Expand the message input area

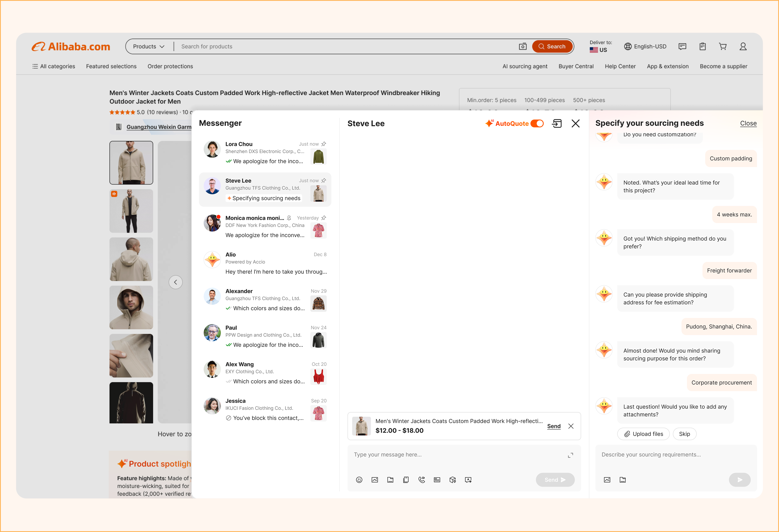click(570, 455)
